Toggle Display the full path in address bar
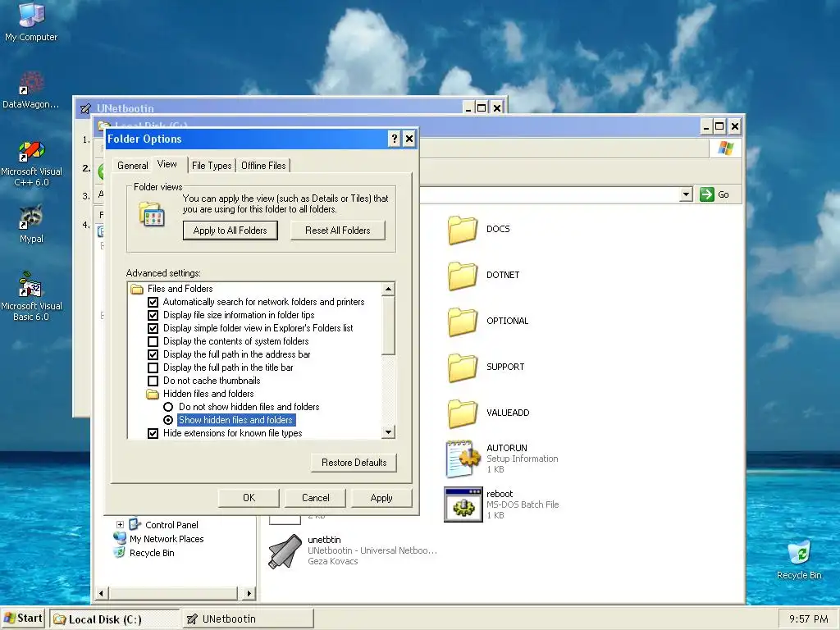The image size is (840, 630). 153,354
